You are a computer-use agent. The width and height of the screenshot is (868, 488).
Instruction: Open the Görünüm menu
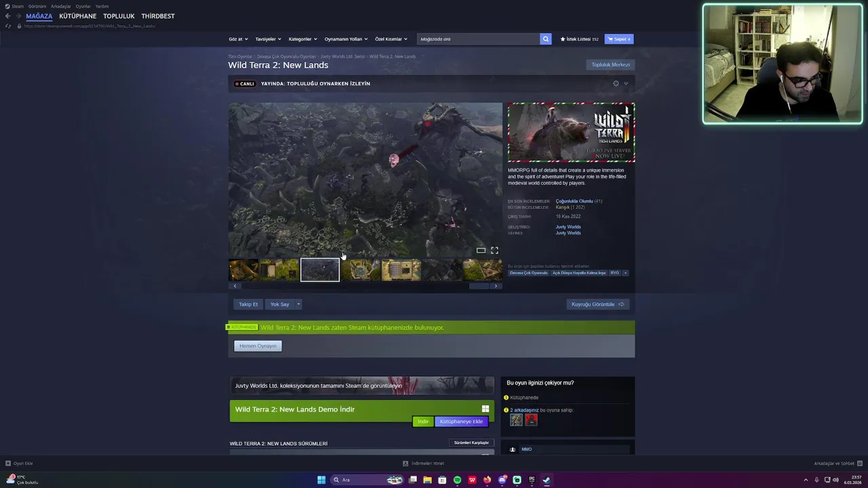(x=37, y=6)
